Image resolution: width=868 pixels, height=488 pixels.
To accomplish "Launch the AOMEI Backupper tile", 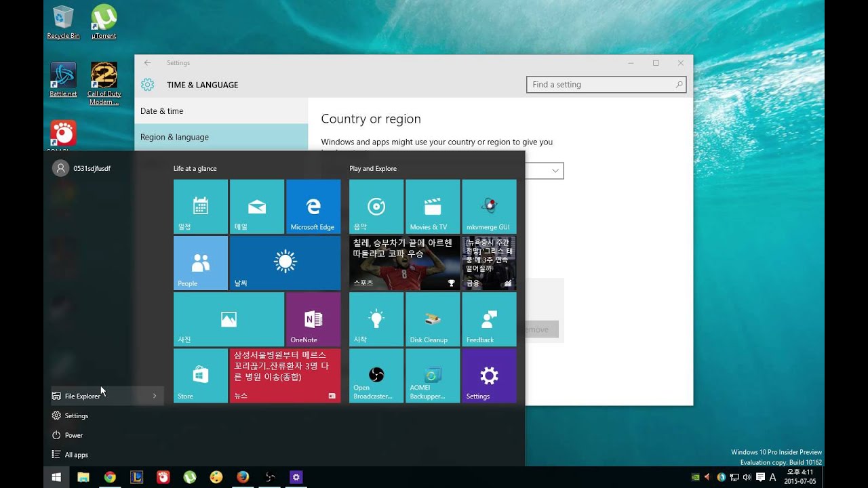I will [x=433, y=375].
